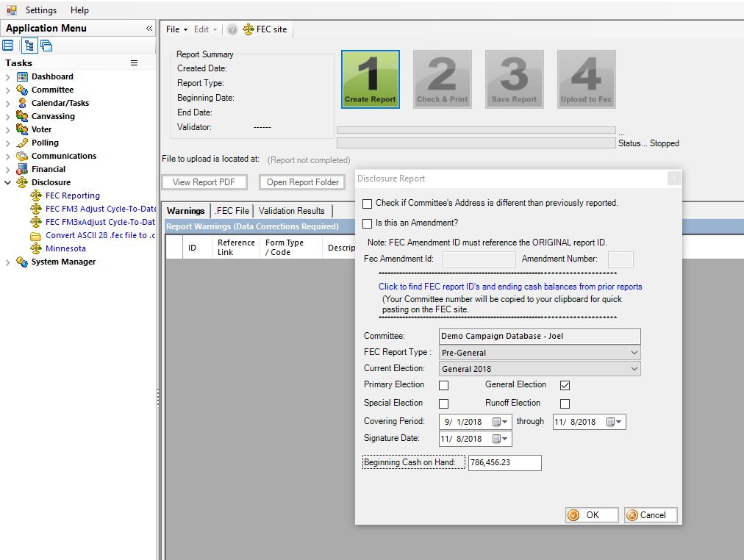The height and width of the screenshot is (560, 744).
Task: Click the help question mark icon in toolbar
Action: tap(232, 29)
